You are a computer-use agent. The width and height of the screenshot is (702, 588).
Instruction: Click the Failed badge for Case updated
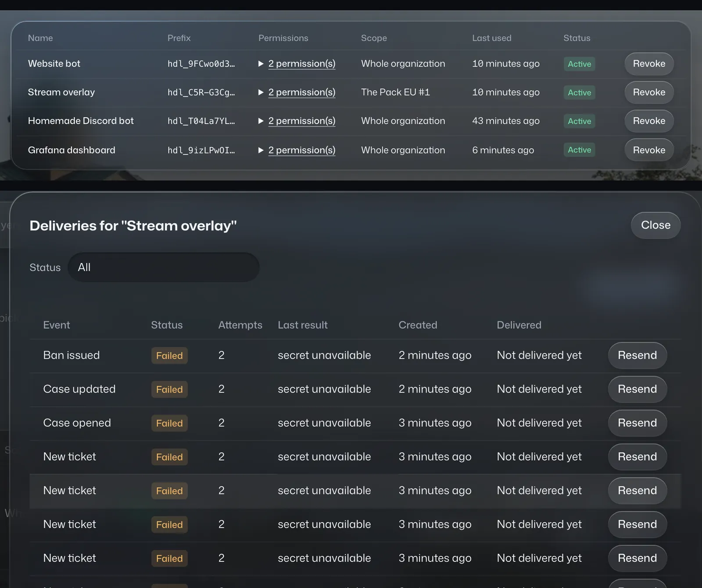pyautogui.click(x=169, y=389)
